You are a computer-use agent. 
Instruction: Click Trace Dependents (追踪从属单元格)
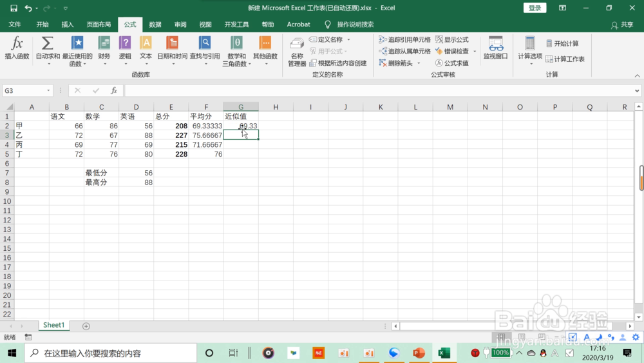pyautogui.click(x=404, y=51)
